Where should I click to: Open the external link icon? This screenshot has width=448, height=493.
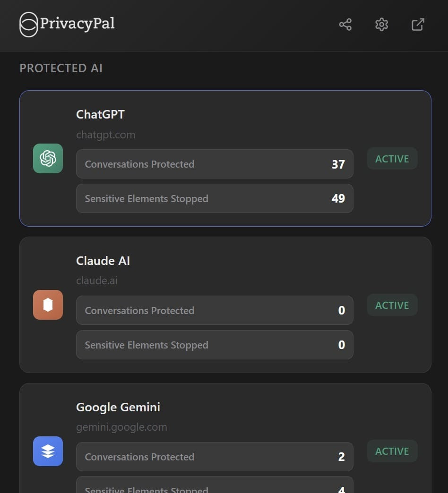(x=417, y=25)
